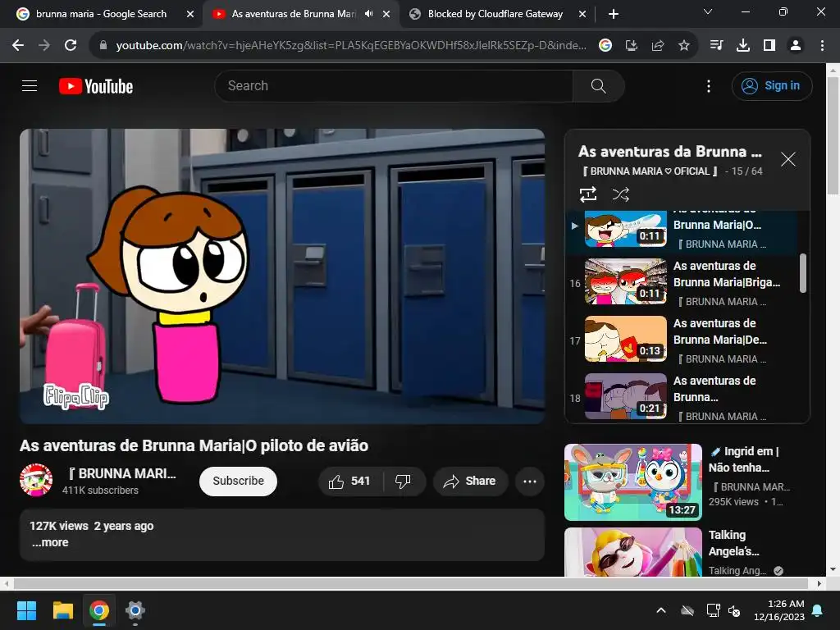Open notifications bell in taskbar

(818, 610)
